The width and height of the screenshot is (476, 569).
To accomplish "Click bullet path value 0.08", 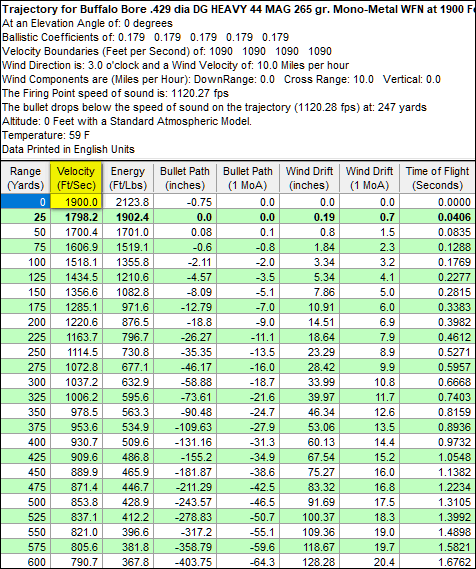I will tap(185, 232).
